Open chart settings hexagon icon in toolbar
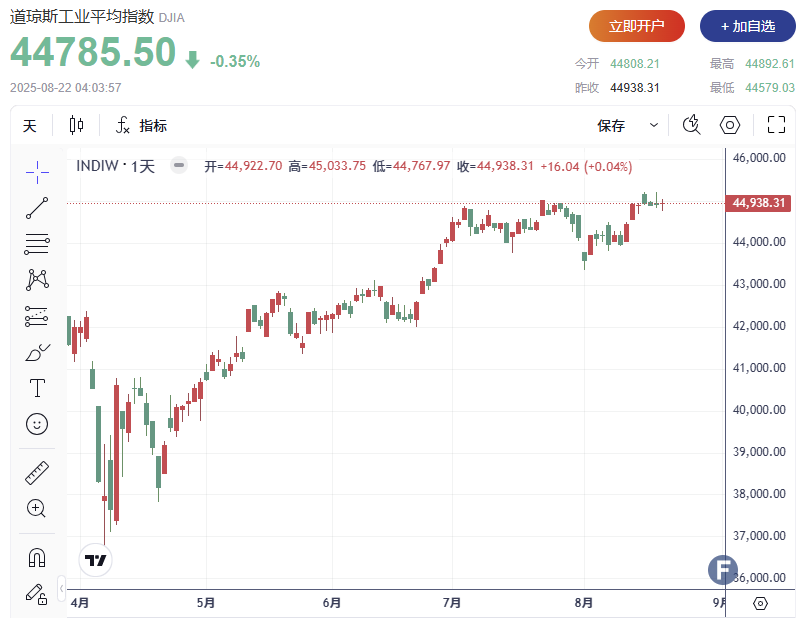Screen dimensions: 803x618 pyautogui.click(x=730, y=125)
